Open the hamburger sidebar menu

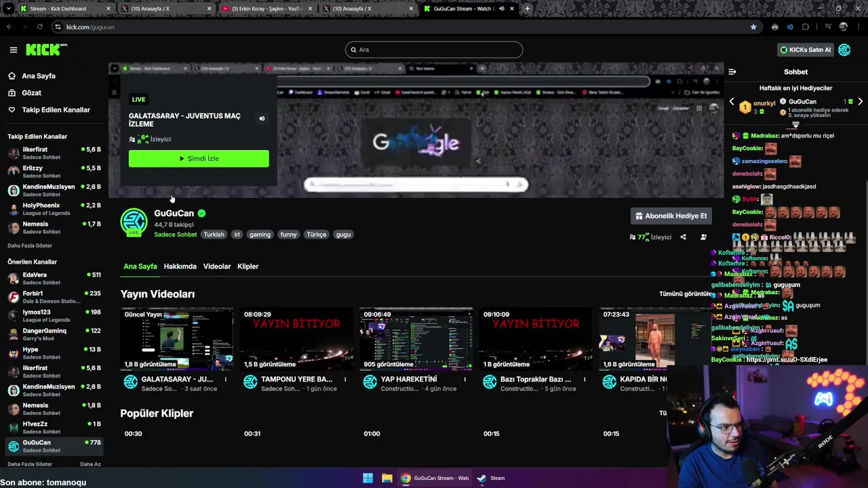click(x=13, y=49)
